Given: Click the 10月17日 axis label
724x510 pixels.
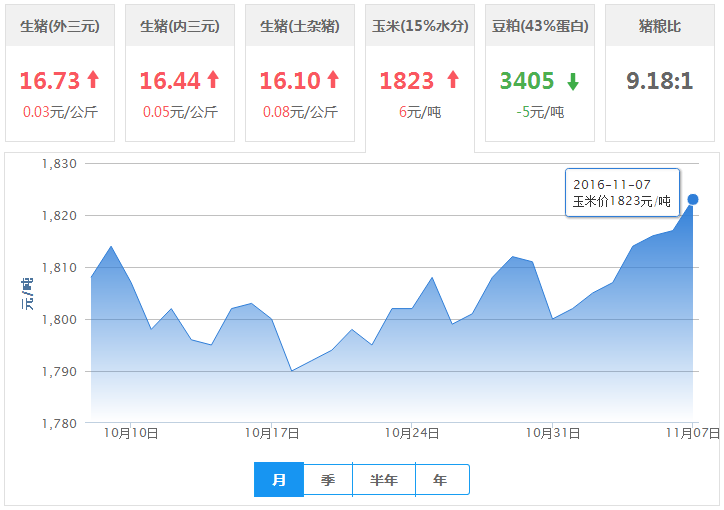Looking at the screenshot, I should pos(272,433).
